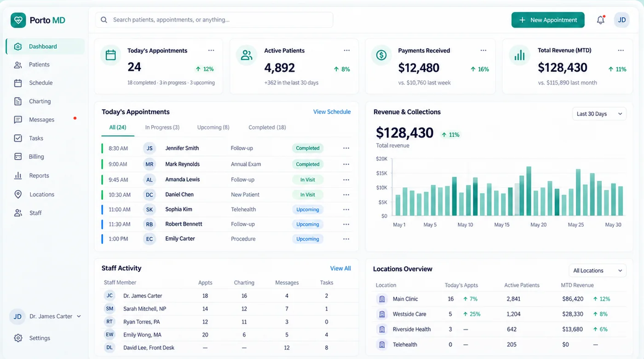Screen dimensions: 644x359
Task: Open Reports via the bar chart icon
Action: [18, 176]
